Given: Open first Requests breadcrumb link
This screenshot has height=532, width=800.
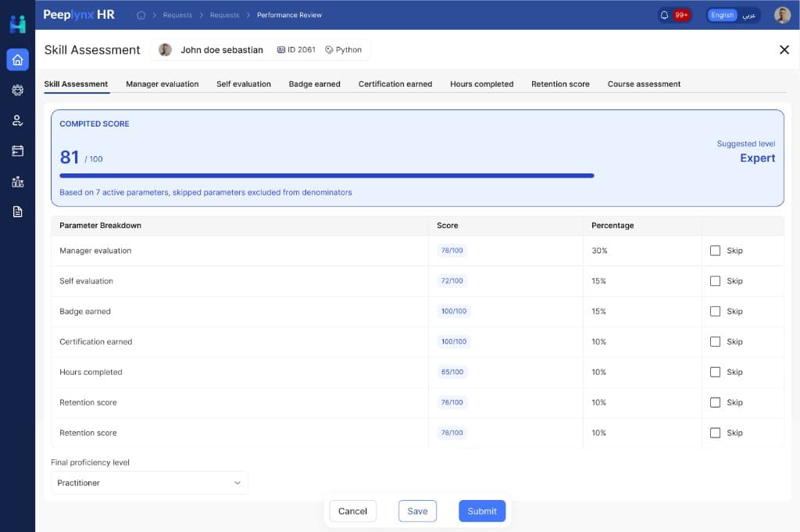Looking at the screenshot, I should (x=177, y=16).
